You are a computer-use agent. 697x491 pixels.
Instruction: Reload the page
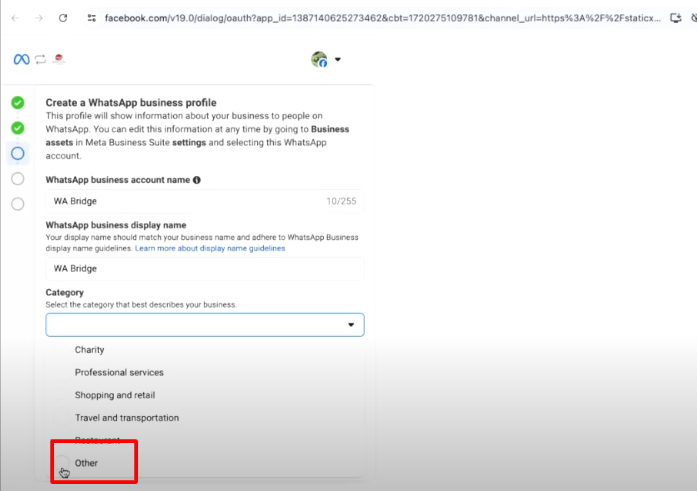coord(63,18)
